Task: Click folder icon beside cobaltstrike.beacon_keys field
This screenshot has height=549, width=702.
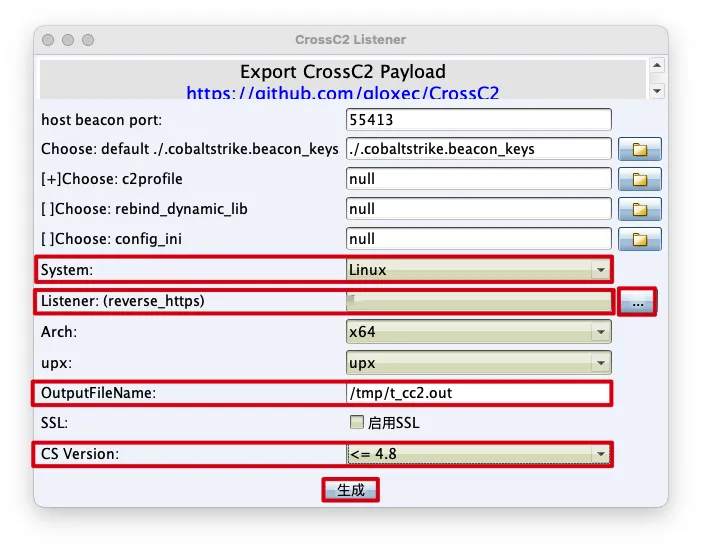Action: tap(640, 150)
